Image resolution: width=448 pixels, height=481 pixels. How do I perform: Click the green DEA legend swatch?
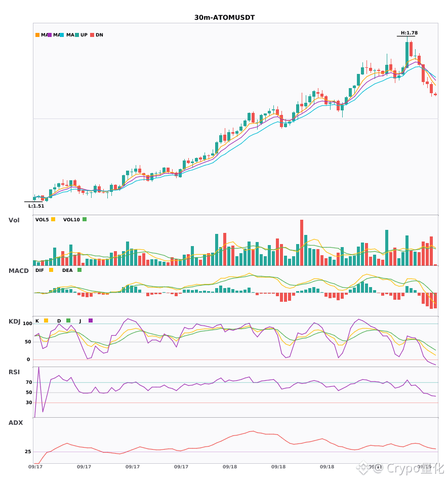tap(79, 270)
